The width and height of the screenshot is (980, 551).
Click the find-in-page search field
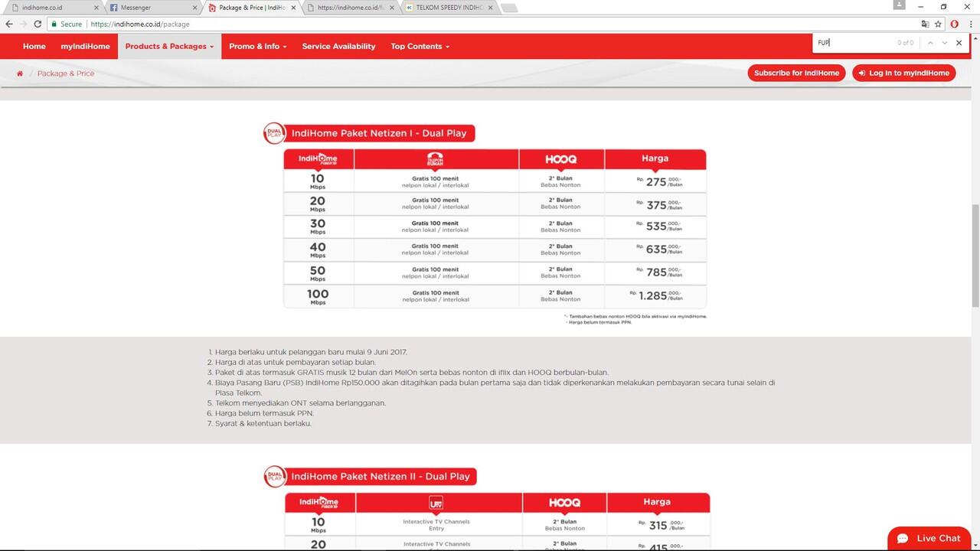(x=854, y=43)
